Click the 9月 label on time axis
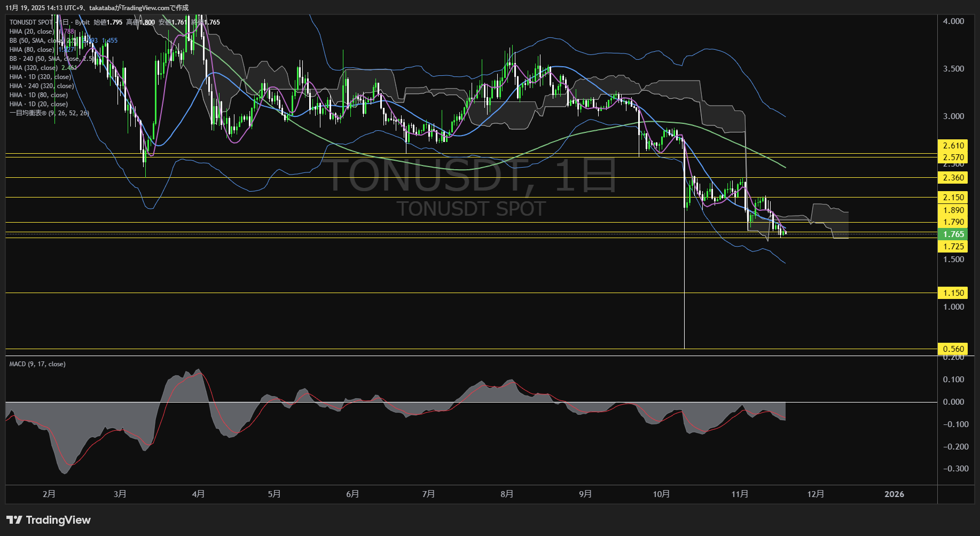The height and width of the screenshot is (536, 980). click(x=585, y=494)
